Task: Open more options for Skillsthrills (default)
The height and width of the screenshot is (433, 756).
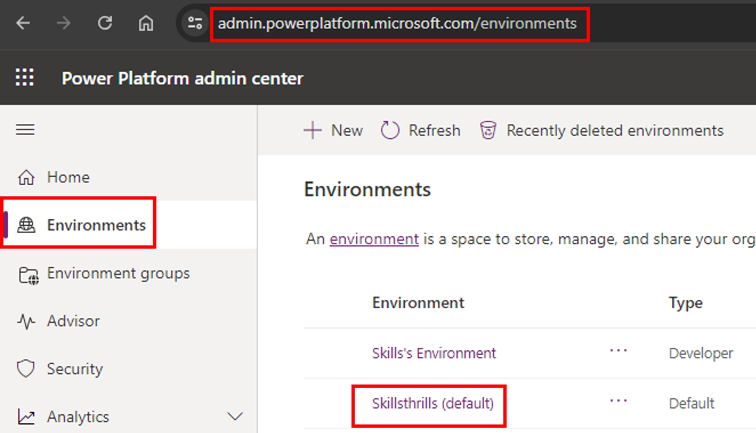Action: (618, 401)
